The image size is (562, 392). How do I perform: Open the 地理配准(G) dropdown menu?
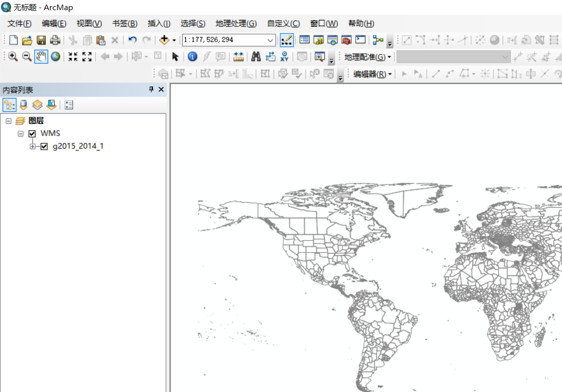[x=368, y=57]
